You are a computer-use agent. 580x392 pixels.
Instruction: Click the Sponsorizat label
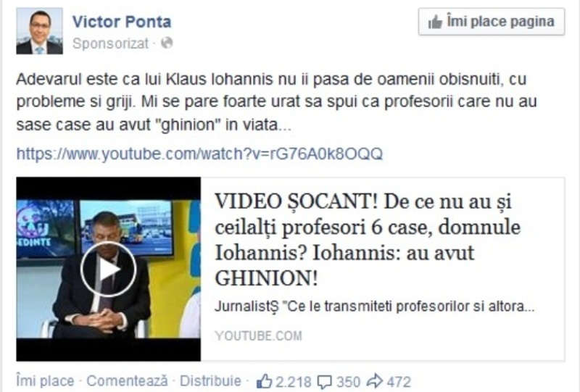[111, 43]
